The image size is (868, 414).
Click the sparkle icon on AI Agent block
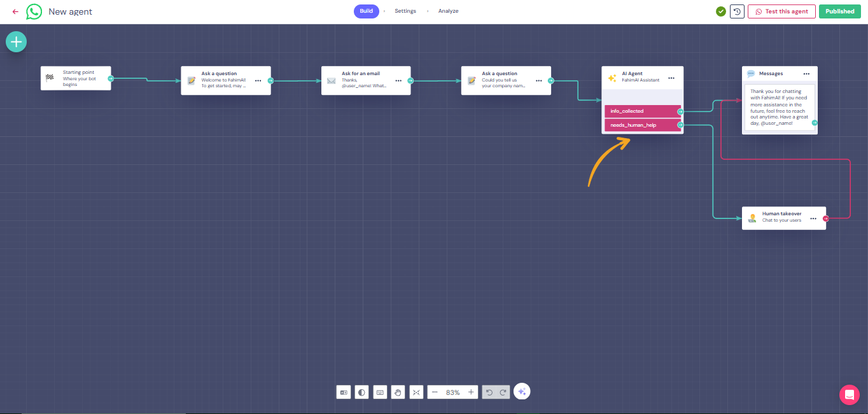click(612, 78)
